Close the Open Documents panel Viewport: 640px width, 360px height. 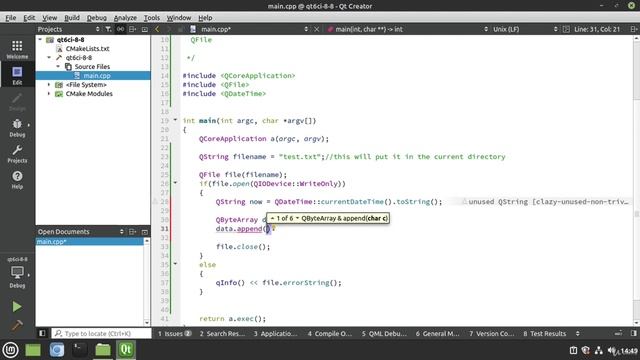[144, 231]
